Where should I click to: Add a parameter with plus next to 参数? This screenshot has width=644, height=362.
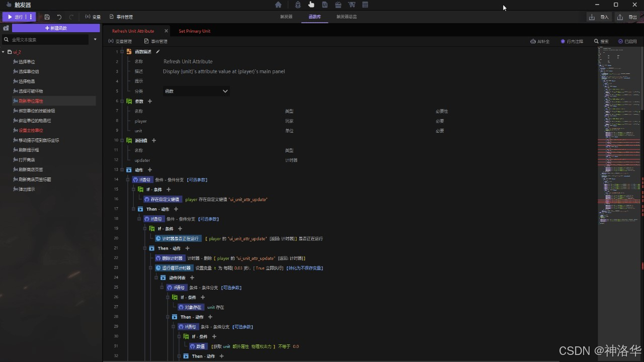coord(149,101)
